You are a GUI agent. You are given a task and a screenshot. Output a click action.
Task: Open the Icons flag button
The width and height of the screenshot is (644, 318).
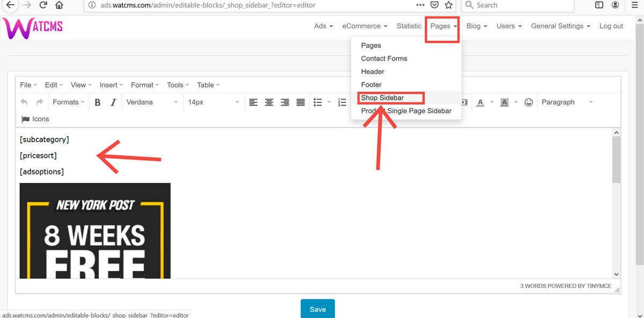click(35, 119)
